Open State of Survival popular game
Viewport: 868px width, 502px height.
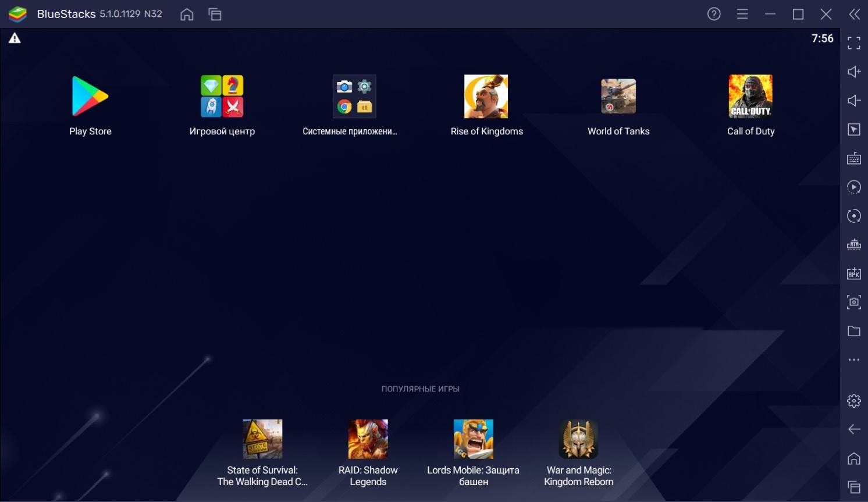click(x=262, y=439)
